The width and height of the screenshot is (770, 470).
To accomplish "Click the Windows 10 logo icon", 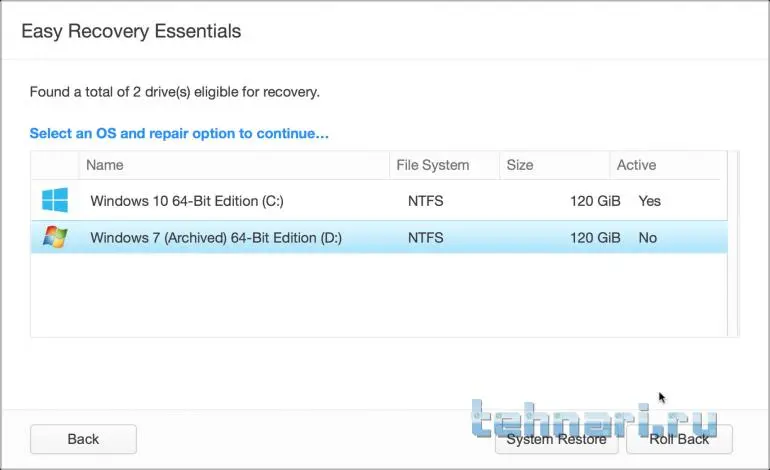I will pos(54,201).
